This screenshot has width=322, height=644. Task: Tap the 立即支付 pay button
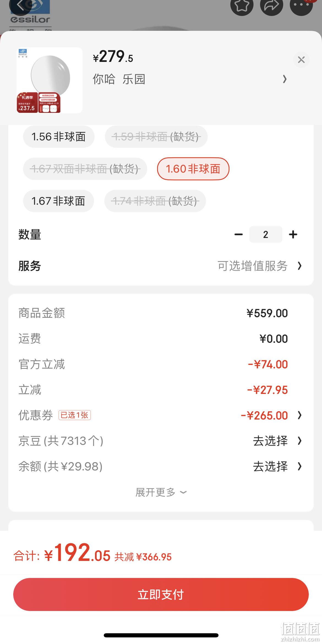pyautogui.click(x=161, y=595)
